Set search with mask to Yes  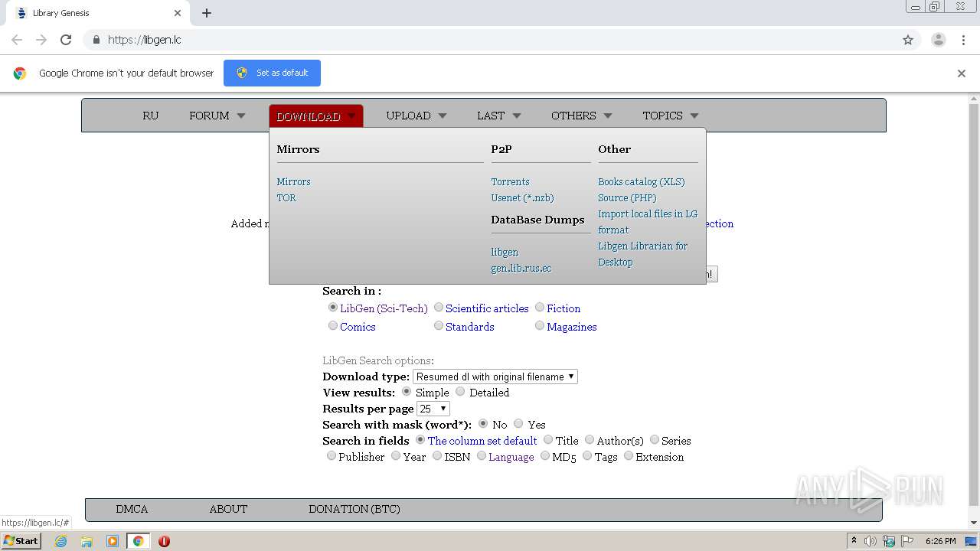pos(518,423)
